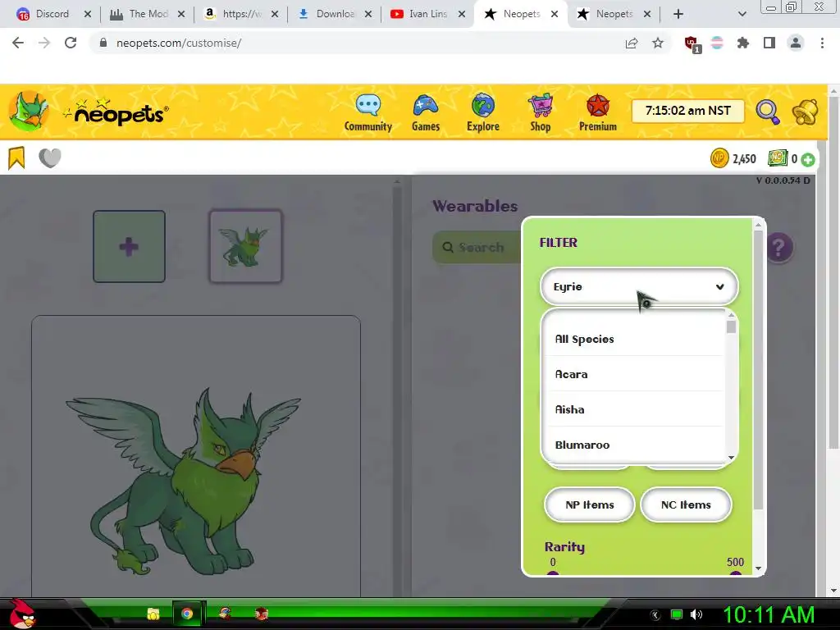Click the Wearables heading

pyautogui.click(x=475, y=206)
